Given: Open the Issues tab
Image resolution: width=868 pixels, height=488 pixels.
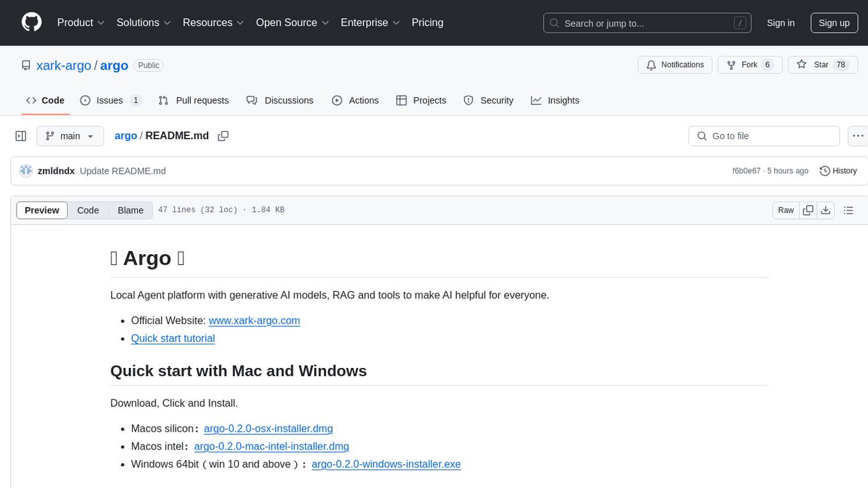Looking at the screenshot, I should coord(110,100).
